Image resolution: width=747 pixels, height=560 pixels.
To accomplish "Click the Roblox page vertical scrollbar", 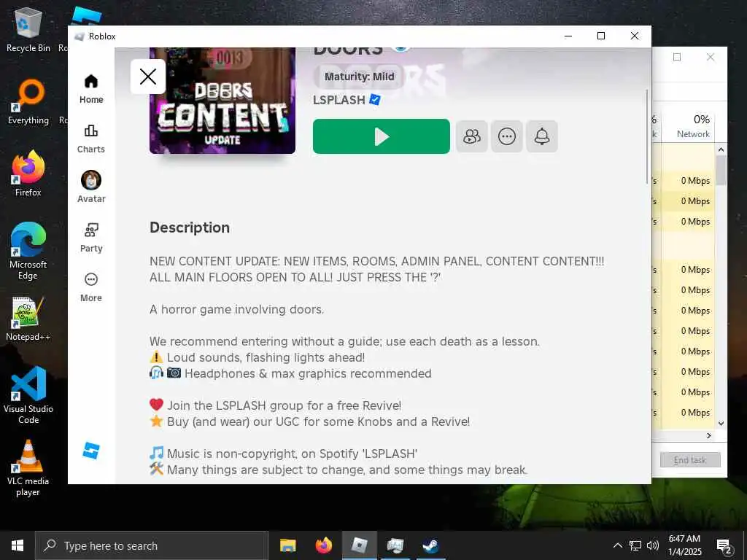I will [x=647, y=136].
